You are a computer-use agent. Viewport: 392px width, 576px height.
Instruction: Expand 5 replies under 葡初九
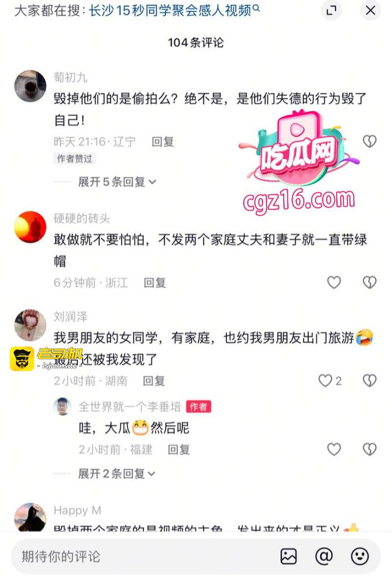[117, 182]
